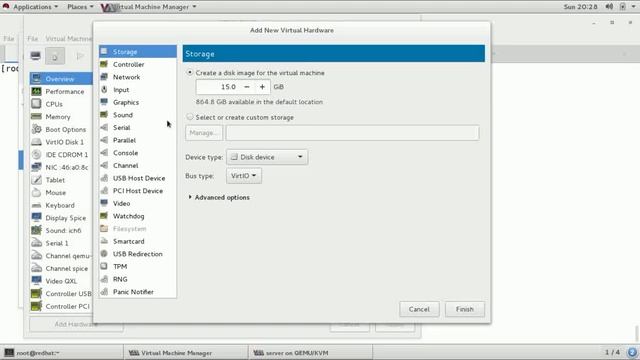This screenshot has width=640, height=360.
Task: Select the Serial device icon
Action: click(104, 127)
